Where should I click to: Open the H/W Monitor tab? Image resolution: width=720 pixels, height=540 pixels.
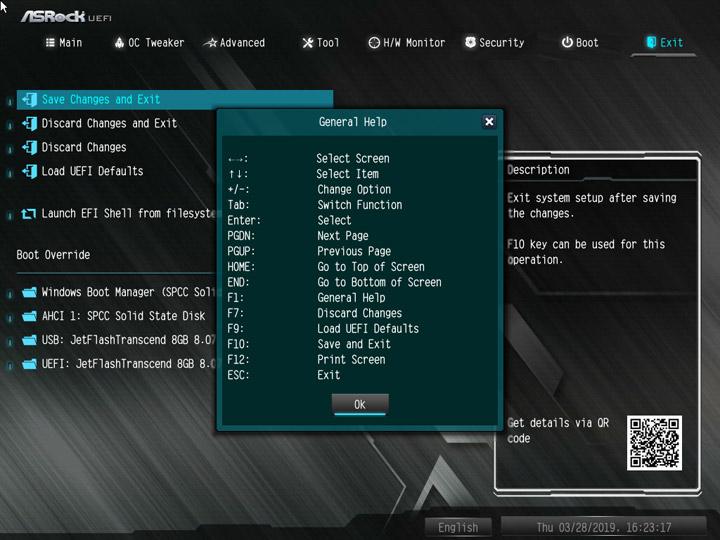pos(407,43)
